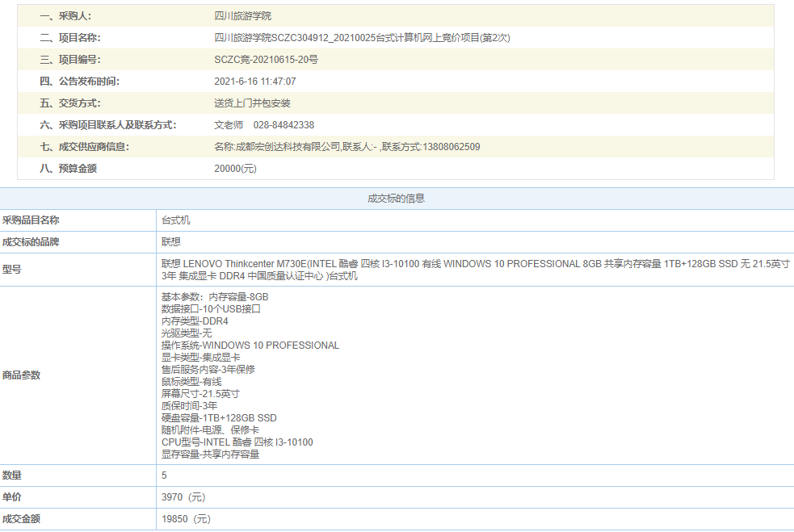The image size is (794, 532).
Task: Click parameter line 屏幕尺寸-21.5英寸
Action: [x=200, y=394]
